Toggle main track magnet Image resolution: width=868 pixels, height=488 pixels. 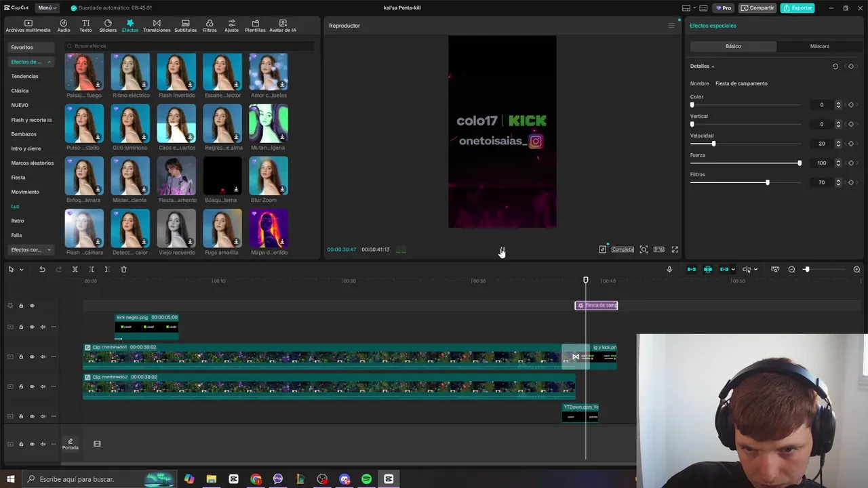pos(692,269)
